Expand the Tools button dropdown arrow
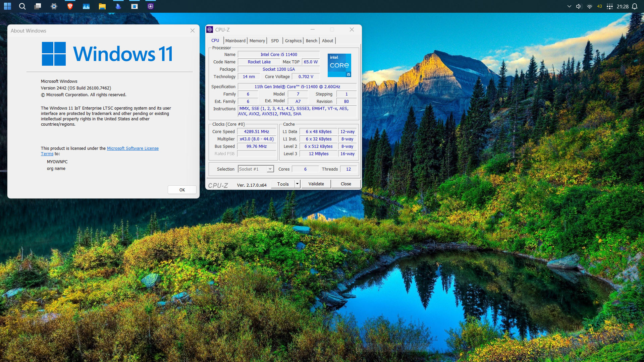This screenshot has height=362, width=644. [297, 184]
